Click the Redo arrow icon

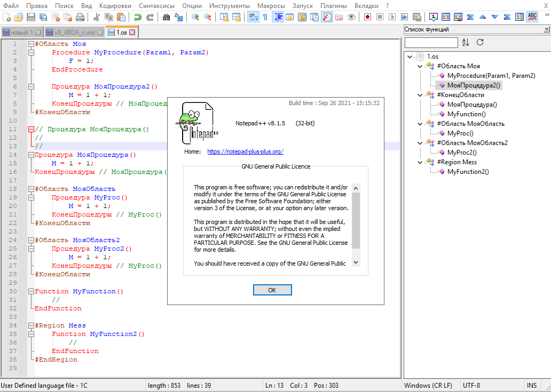point(150,17)
